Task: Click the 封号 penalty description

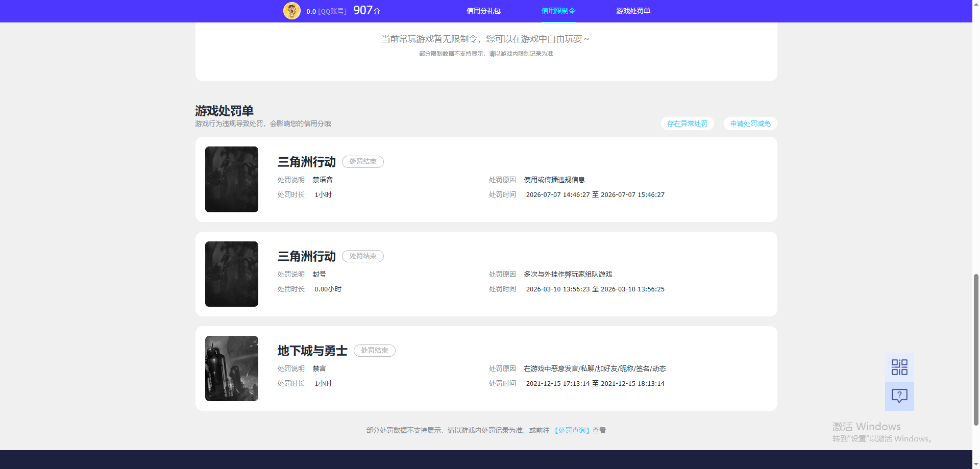Action: [320, 274]
